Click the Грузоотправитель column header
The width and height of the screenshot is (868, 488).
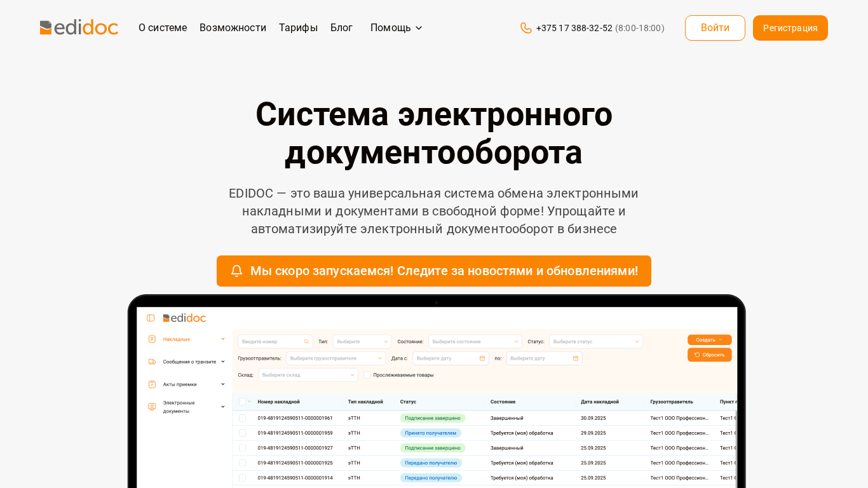click(672, 402)
